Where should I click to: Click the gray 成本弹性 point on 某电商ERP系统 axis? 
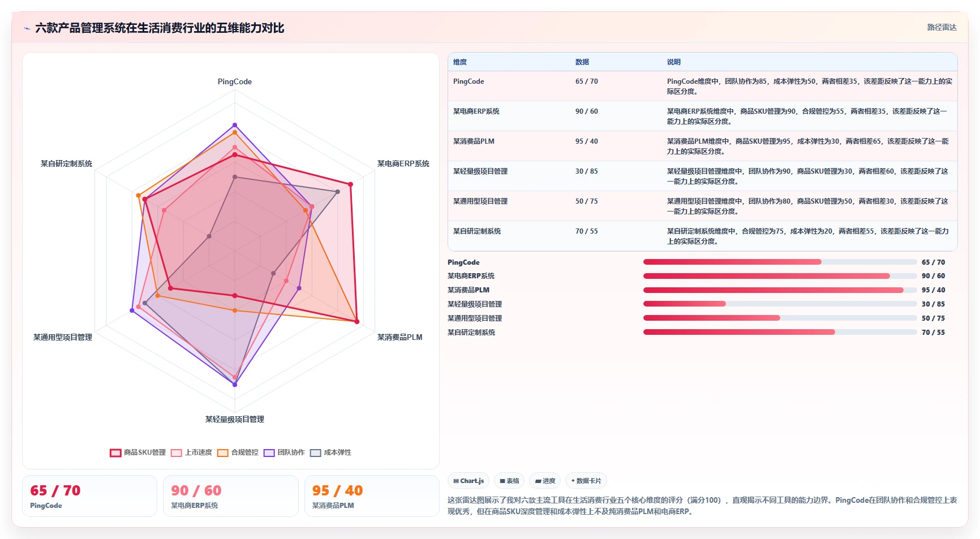click(338, 192)
